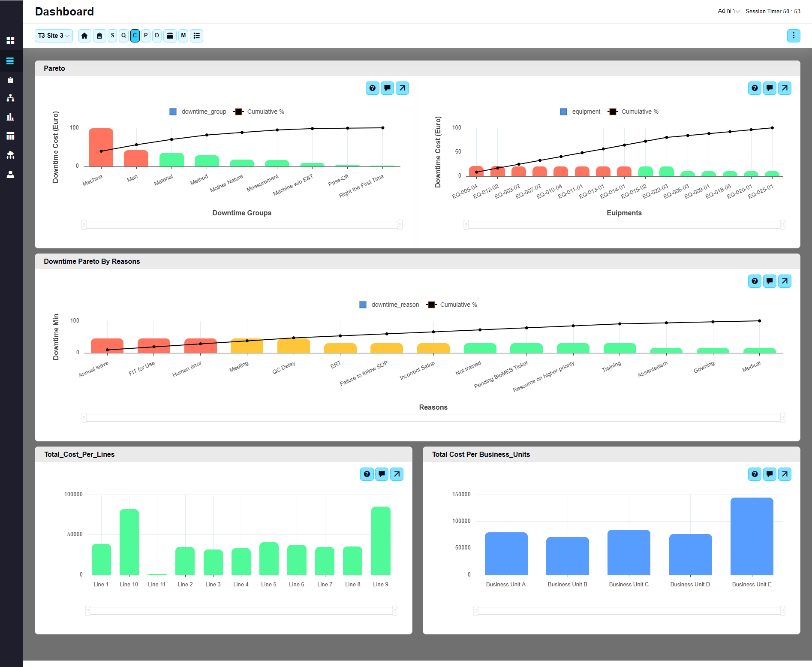This screenshot has height=667, width=812.
Task: Click the list view icon in the toolbar
Action: [197, 36]
